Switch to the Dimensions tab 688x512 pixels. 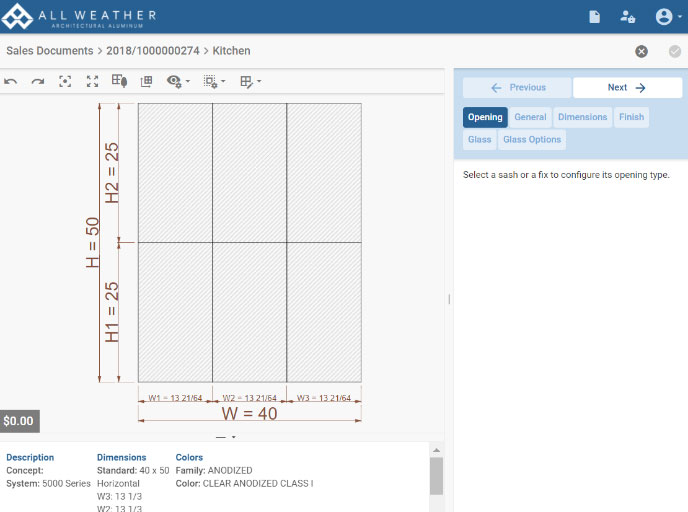[x=582, y=117]
